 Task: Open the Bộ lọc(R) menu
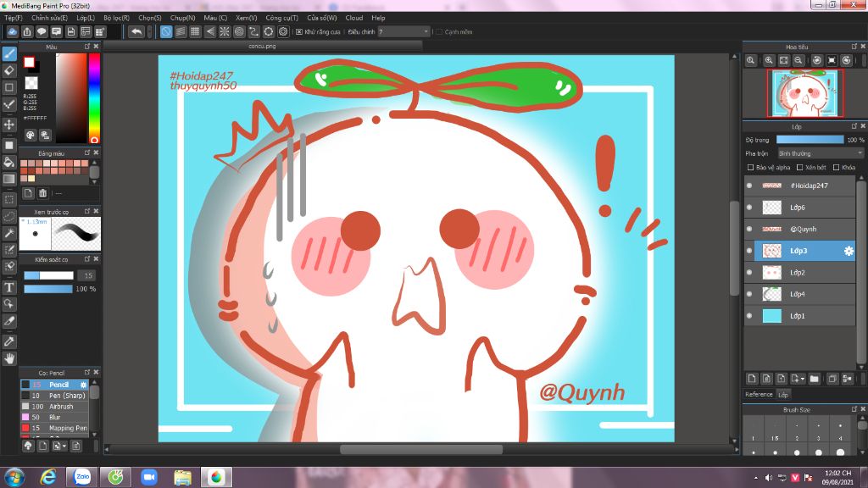pos(116,18)
